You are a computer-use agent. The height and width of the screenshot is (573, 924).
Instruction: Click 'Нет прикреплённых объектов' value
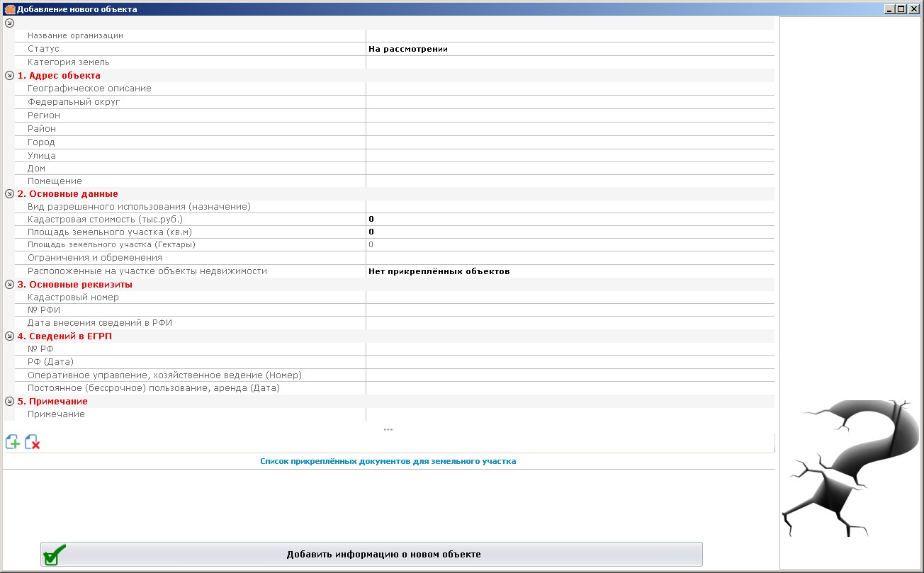pyautogui.click(x=439, y=271)
